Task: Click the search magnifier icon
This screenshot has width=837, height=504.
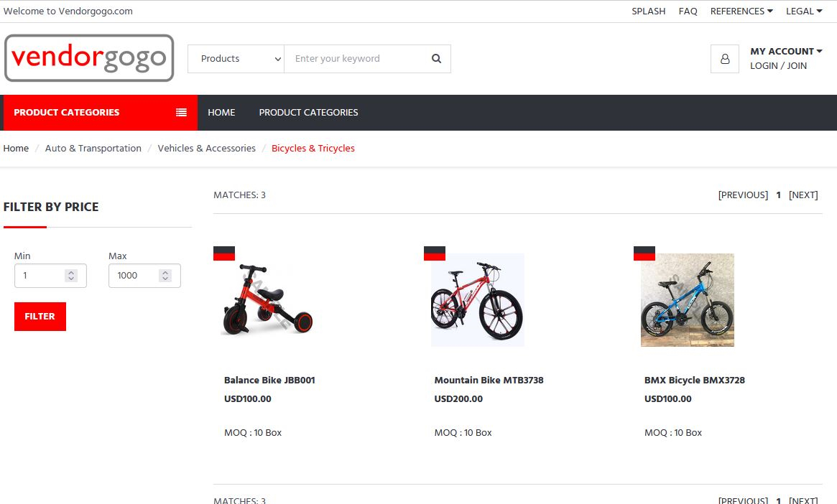Action: (x=436, y=59)
